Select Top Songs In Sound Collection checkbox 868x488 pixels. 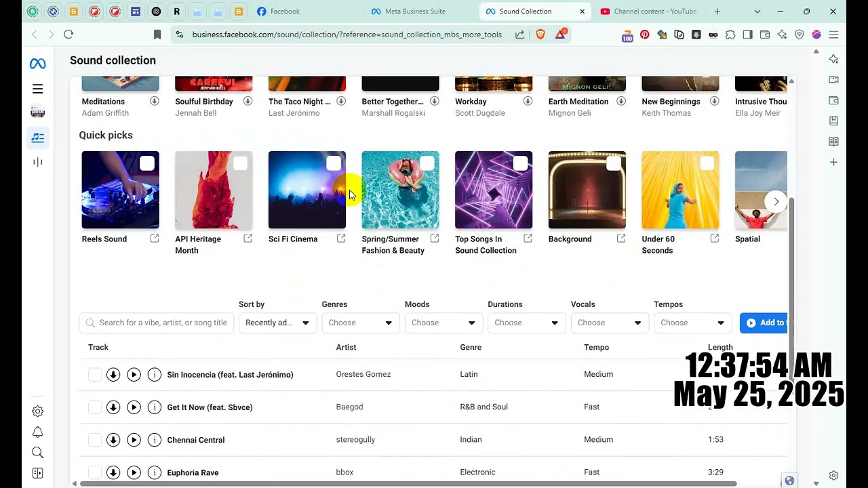pos(520,163)
